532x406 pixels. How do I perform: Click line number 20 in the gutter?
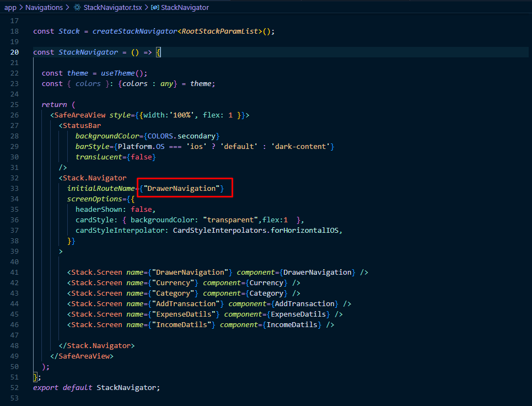click(x=14, y=52)
